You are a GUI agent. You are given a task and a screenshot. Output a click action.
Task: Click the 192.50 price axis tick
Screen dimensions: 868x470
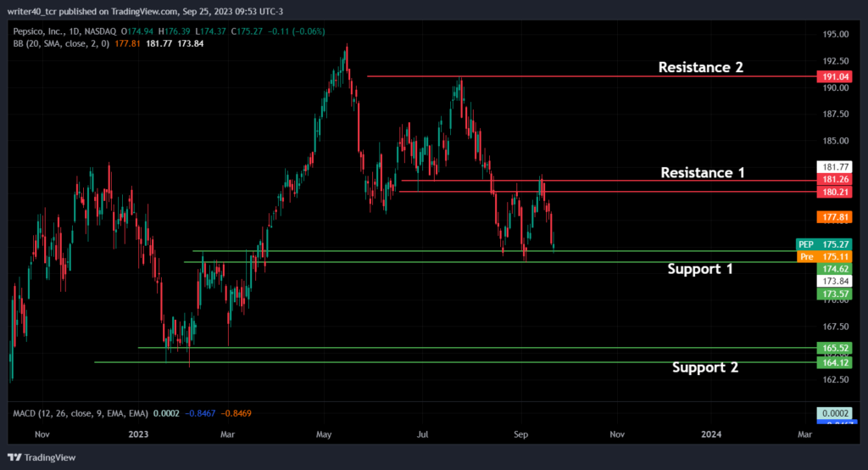(835, 61)
